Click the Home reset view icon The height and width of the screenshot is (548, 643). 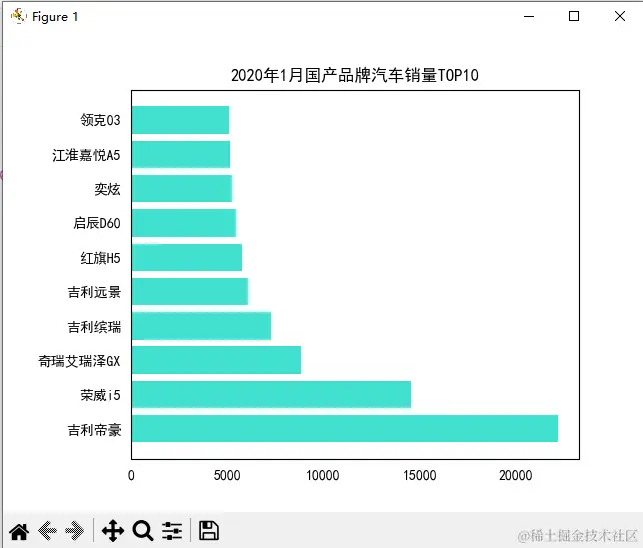(19, 530)
